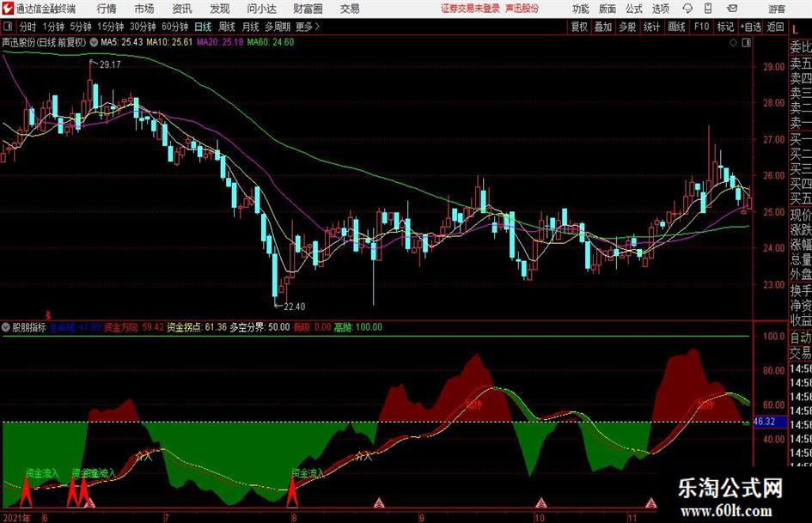Open the 问小达 menu

(x=261, y=9)
